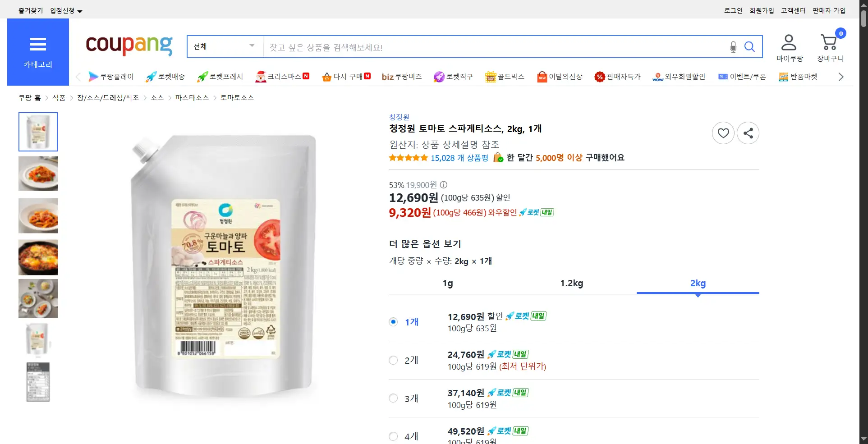The width and height of the screenshot is (868, 444).
Task: Open the 15,028 개 상품평 reviews link
Action: [x=459, y=158]
